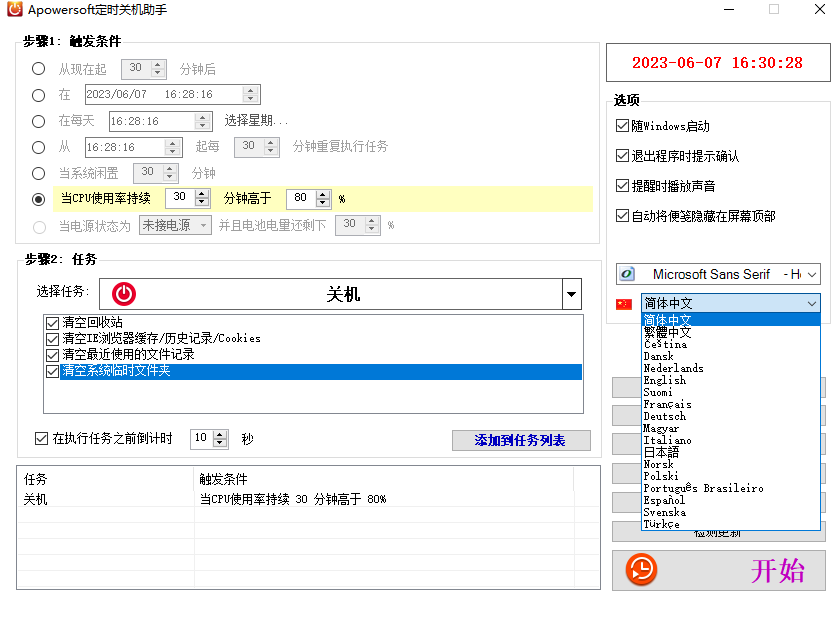Choose Magyar from language list
The image size is (839, 621).
(731, 428)
